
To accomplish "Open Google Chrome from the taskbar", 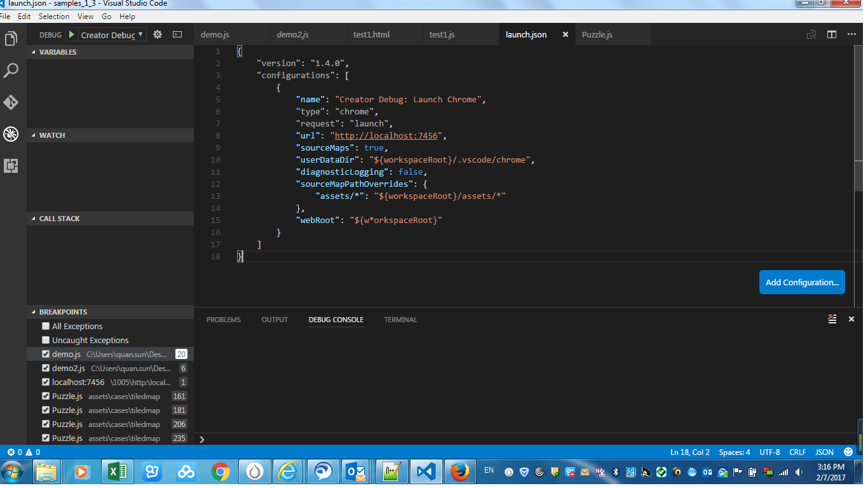I will [220, 472].
